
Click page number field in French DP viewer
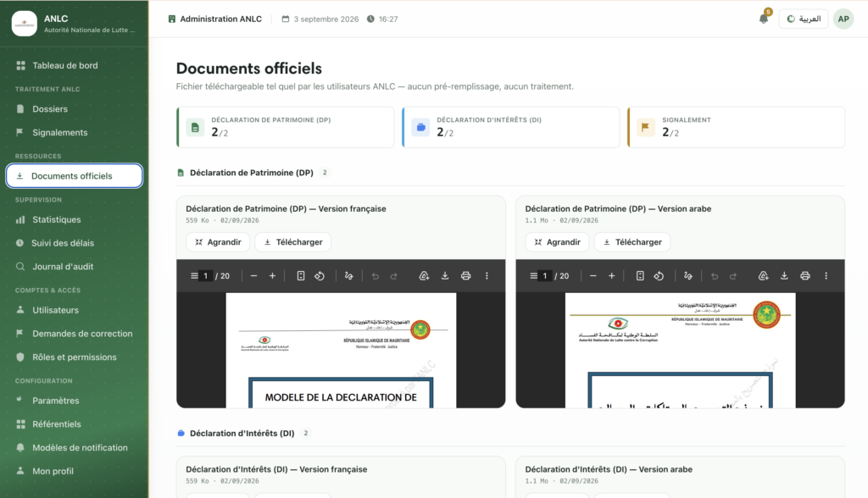point(205,275)
